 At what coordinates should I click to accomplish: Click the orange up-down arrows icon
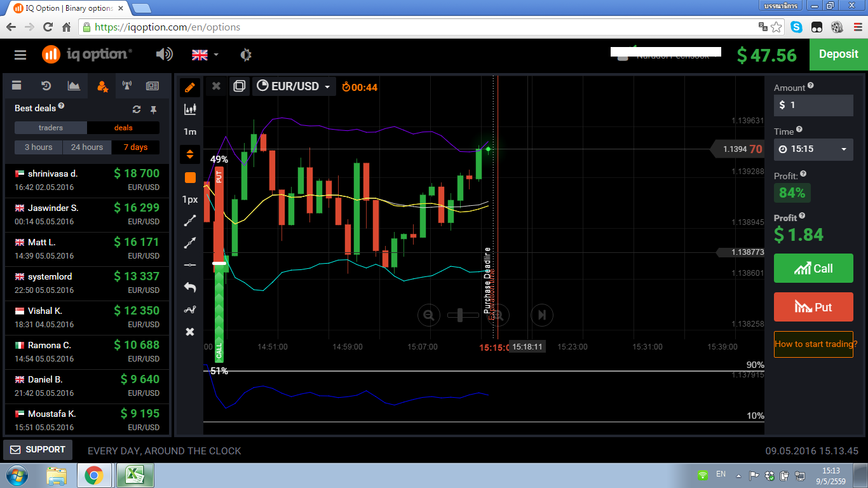[x=190, y=154]
